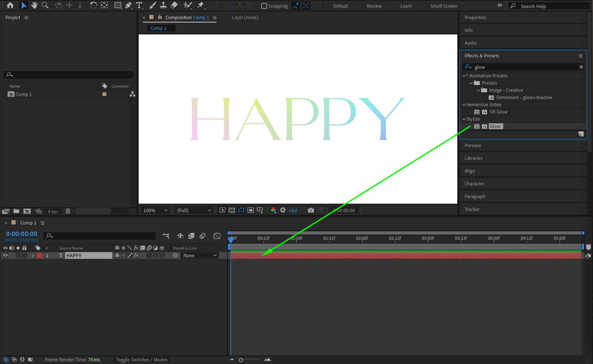Click the delete trash icon in Project panel

68,211
